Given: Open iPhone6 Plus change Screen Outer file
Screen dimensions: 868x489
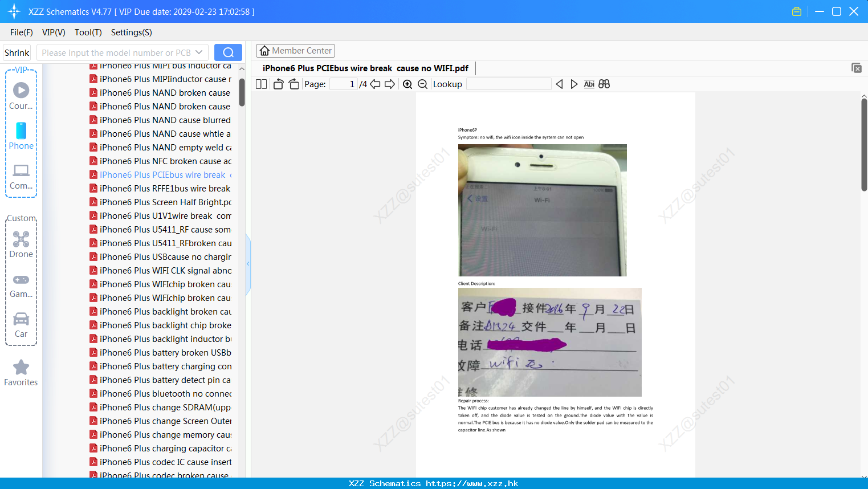Looking at the screenshot, I should (x=160, y=421).
